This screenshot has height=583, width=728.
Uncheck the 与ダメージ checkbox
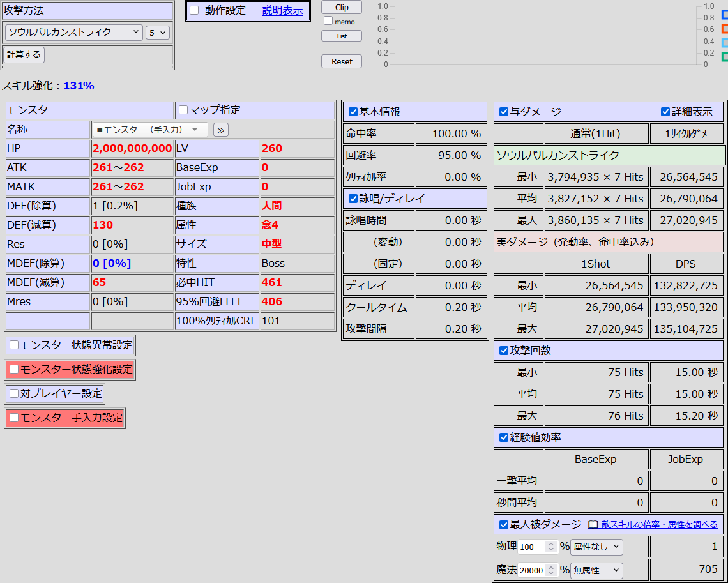pyautogui.click(x=504, y=112)
